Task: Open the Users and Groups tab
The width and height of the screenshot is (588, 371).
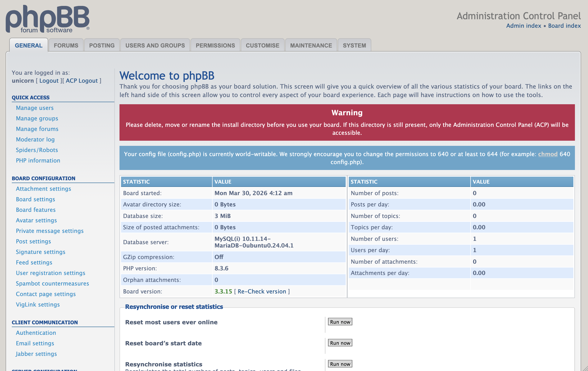Action: 155,45
